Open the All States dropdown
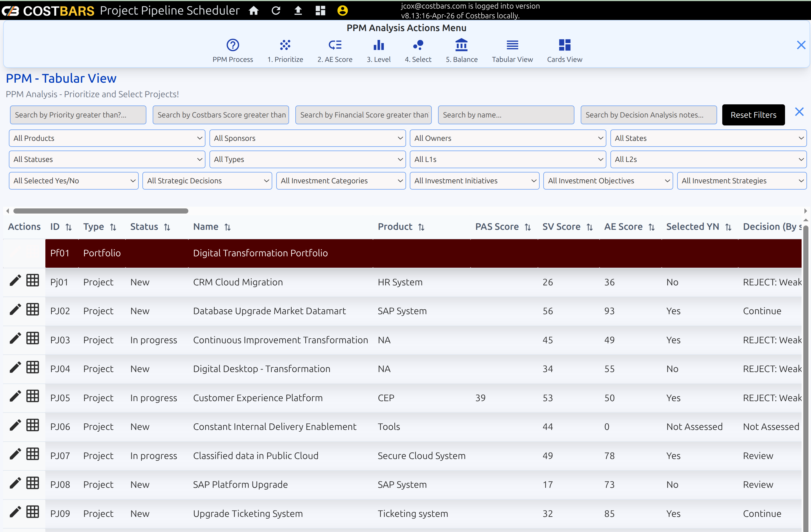 coord(708,138)
